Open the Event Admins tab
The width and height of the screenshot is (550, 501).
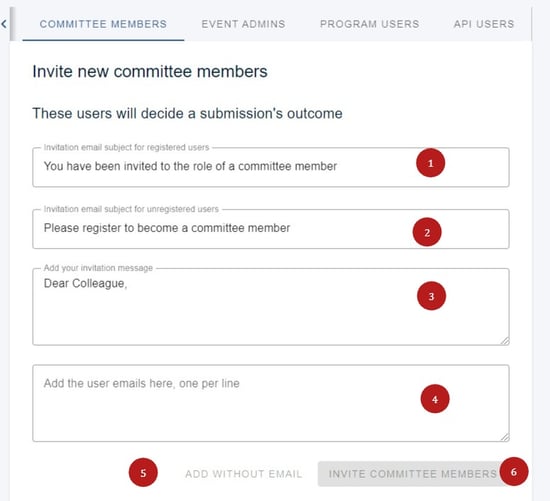coord(243,24)
